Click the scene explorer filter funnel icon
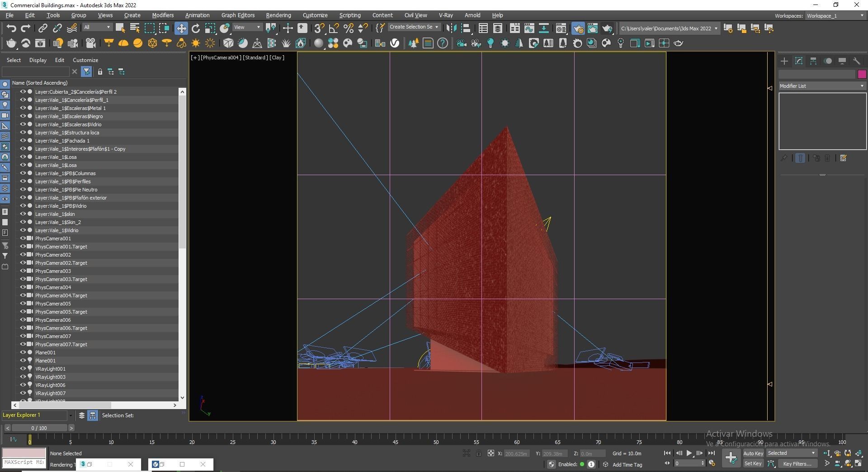Viewport: 868px width, 472px height. pos(86,72)
